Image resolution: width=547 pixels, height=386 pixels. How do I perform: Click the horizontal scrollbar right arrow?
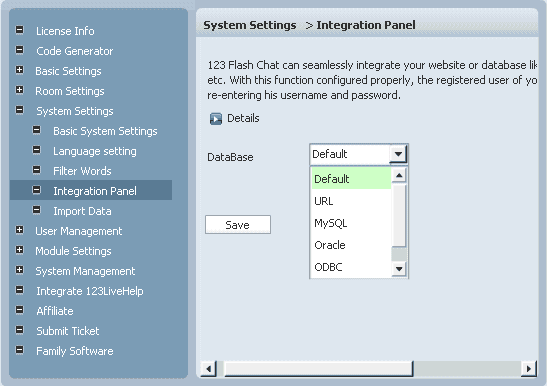point(529,369)
